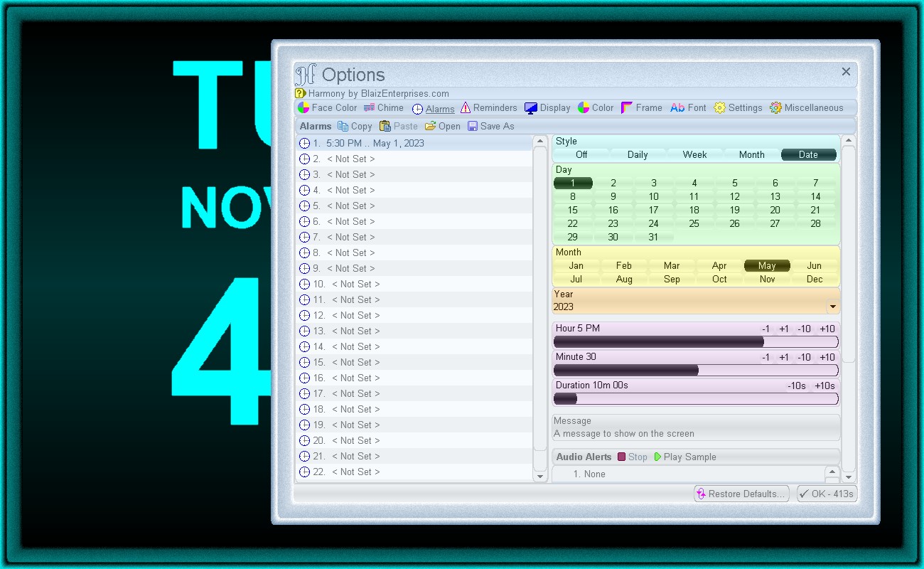Open an alarms file
924x569 pixels.
443,126
